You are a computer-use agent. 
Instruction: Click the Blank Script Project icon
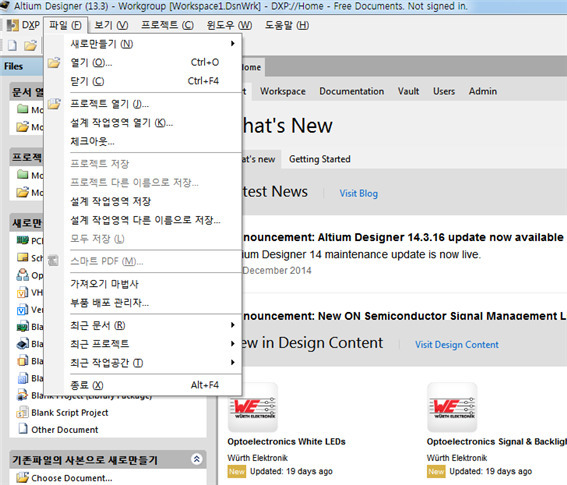click(22, 412)
